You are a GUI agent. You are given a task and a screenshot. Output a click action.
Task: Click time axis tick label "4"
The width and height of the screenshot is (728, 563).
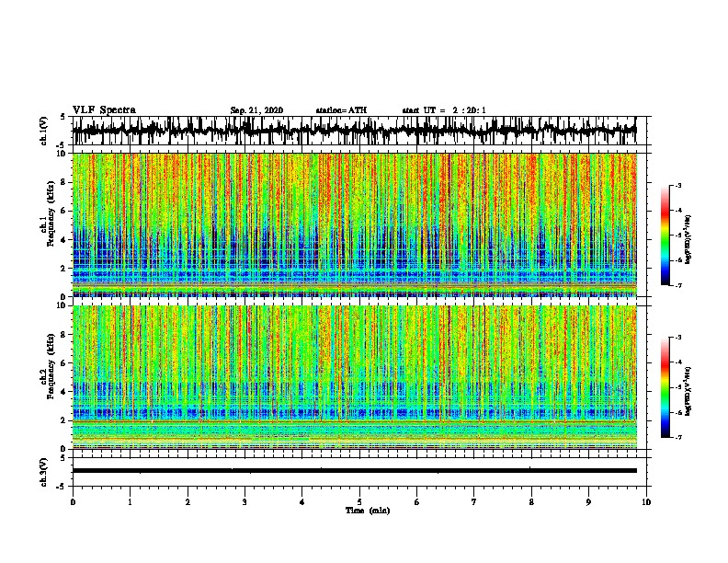click(302, 502)
